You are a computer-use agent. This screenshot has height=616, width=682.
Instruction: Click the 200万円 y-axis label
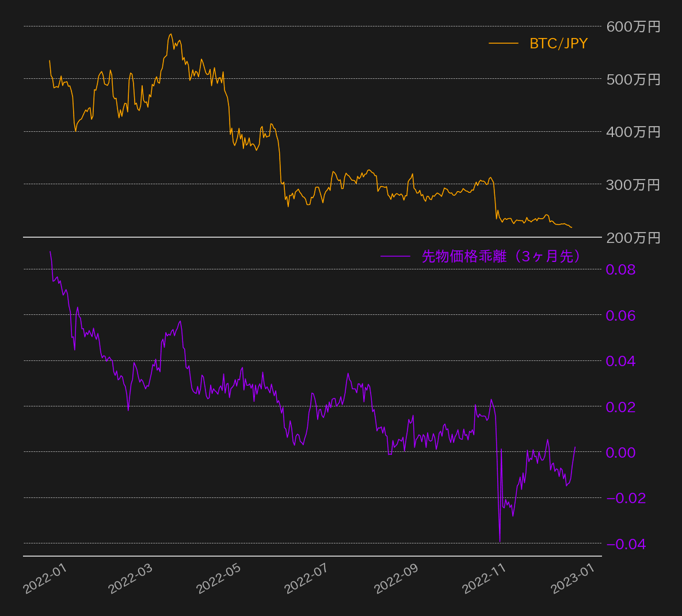[x=633, y=238]
